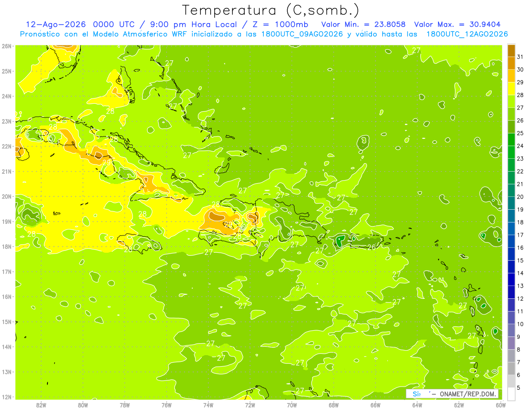
Task: Click the '70W' longitude axis label
Action: (292, 405)
